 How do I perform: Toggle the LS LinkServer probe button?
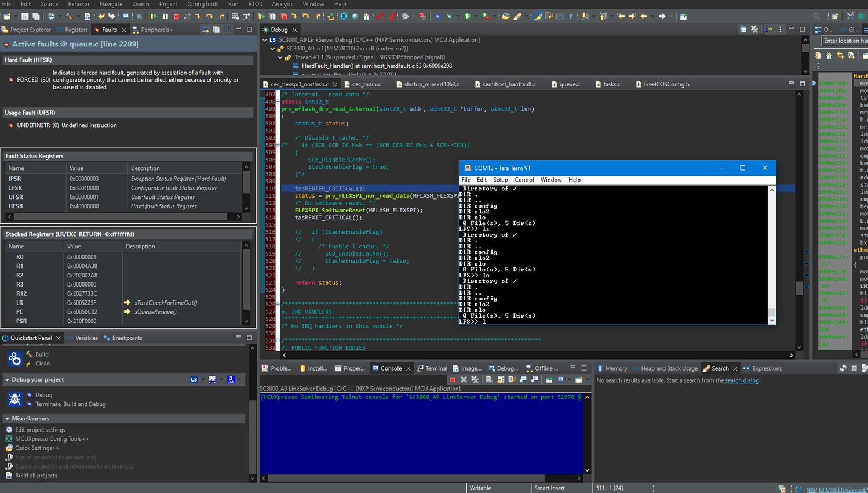[194, 379]
